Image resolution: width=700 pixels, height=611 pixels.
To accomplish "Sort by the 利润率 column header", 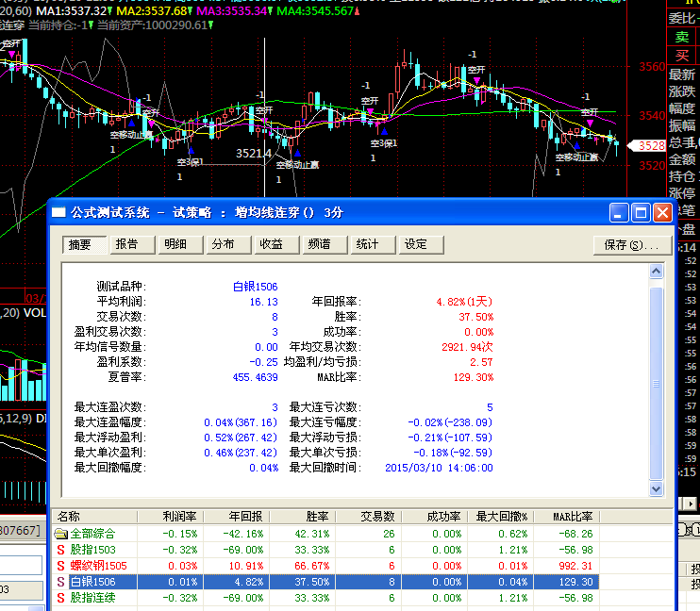I will click(x=171, y=517).
